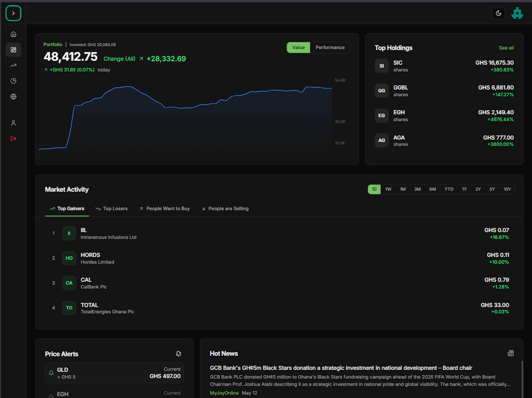Select the 1Y time range
Viewport: 532px width, 398px height.
tap(464, 189)
